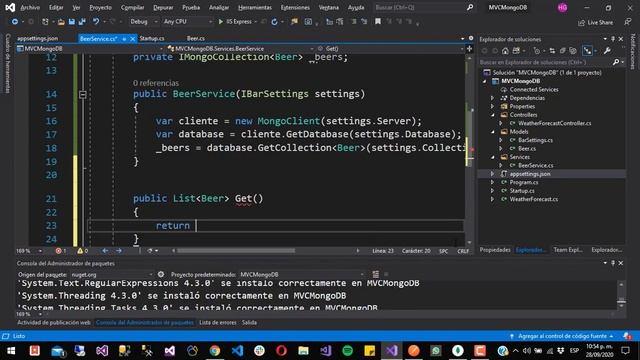The height and width of the screenshot is (360, 640).
Task: Focus the Solution Explorer search field
Action: 546,62
